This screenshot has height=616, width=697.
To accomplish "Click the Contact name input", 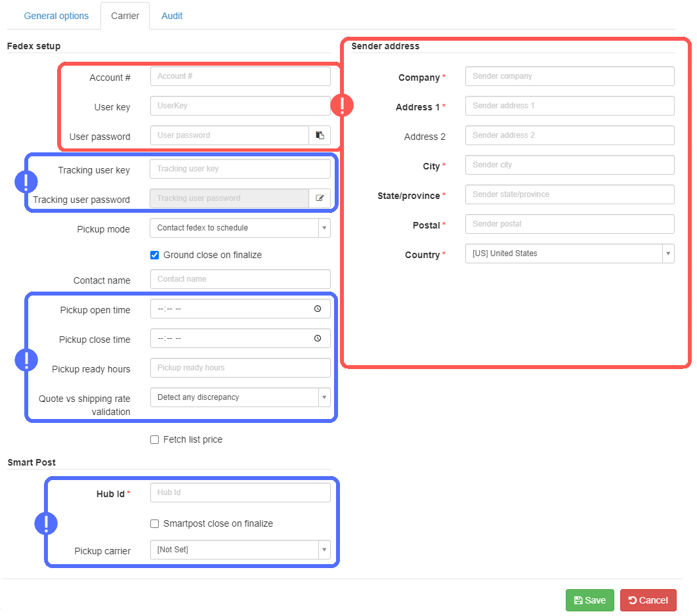I will point(240,279).
